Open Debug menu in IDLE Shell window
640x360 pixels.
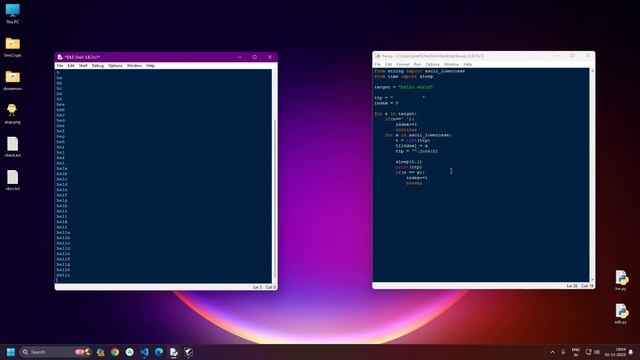click(x=98, y=66)
